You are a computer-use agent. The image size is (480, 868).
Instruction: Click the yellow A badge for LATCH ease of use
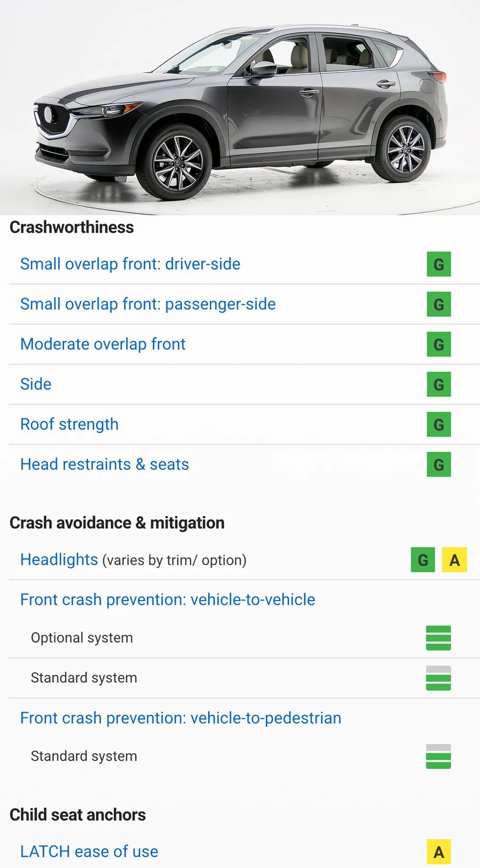click(x=439, y=852)
